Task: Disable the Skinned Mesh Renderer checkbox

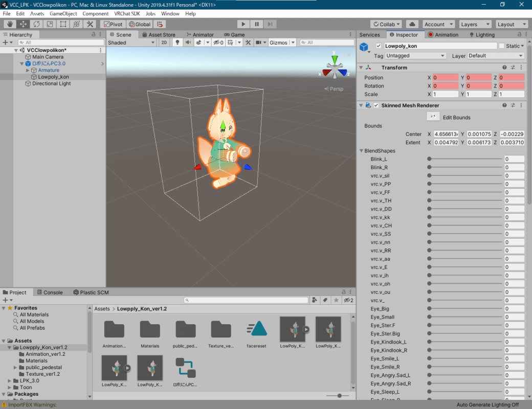Action: (376, 105)
